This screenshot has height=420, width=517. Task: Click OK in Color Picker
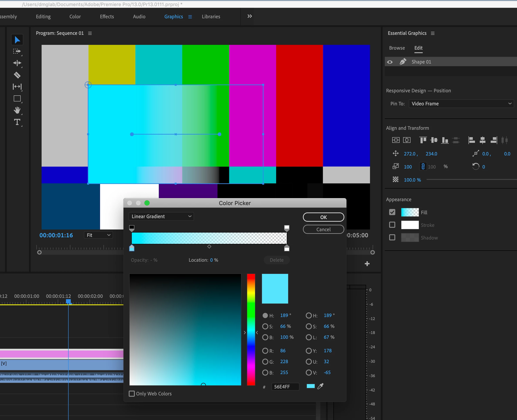coord(323,217)
